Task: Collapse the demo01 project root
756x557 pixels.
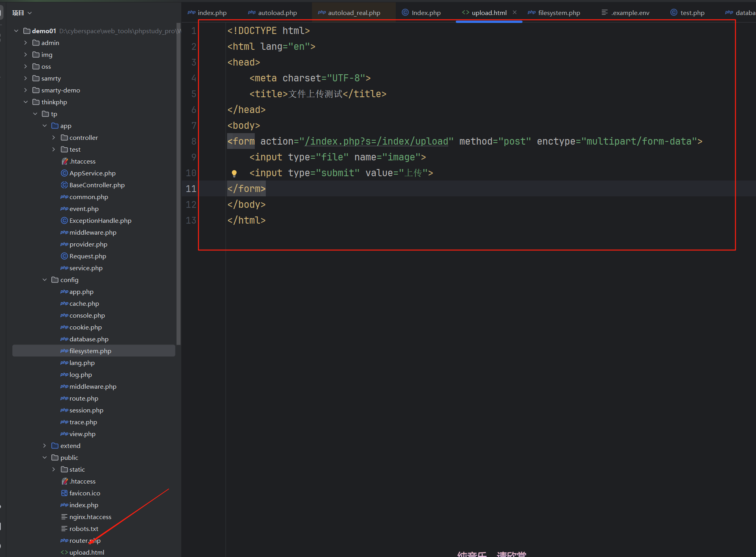Action: pyautogui.click(x=16, y=31)
